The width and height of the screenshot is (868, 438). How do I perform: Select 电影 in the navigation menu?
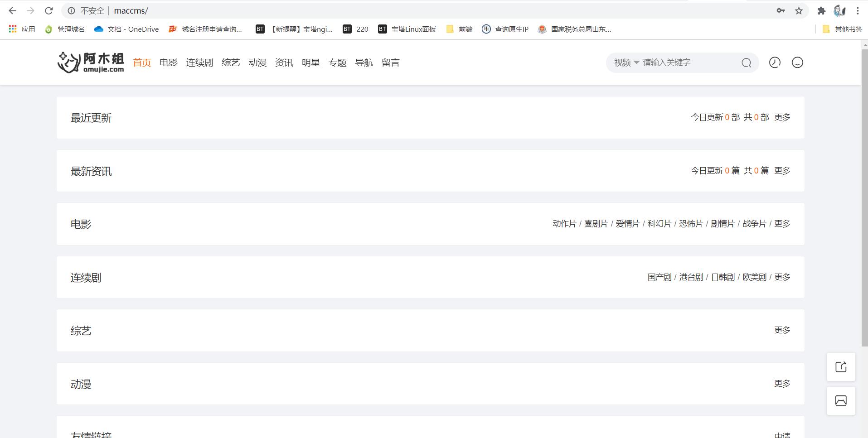[x=168, y=63]
